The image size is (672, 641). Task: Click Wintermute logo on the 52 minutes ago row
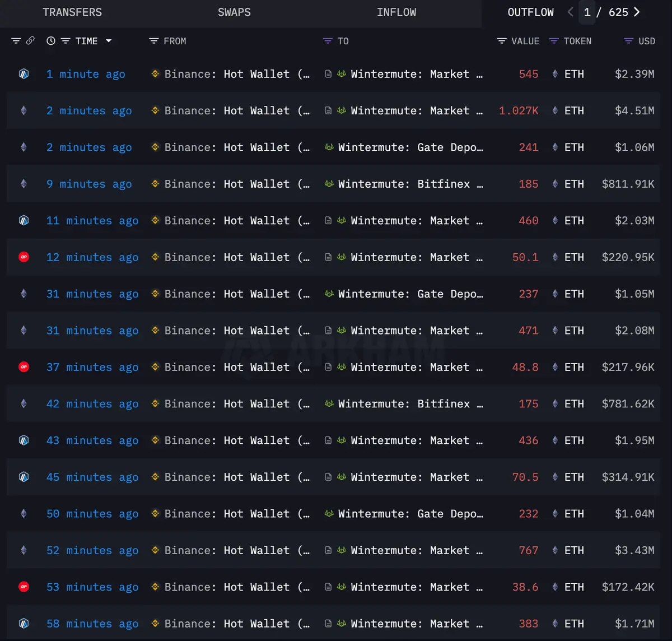tap(342, 550)
